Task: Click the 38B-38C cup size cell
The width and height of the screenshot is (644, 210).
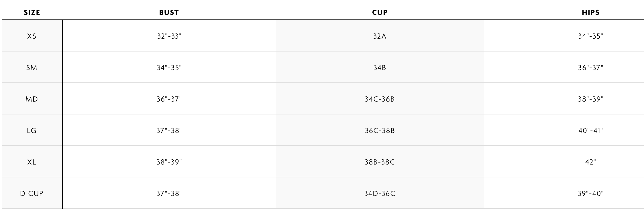Action: (x=380, y=162)
